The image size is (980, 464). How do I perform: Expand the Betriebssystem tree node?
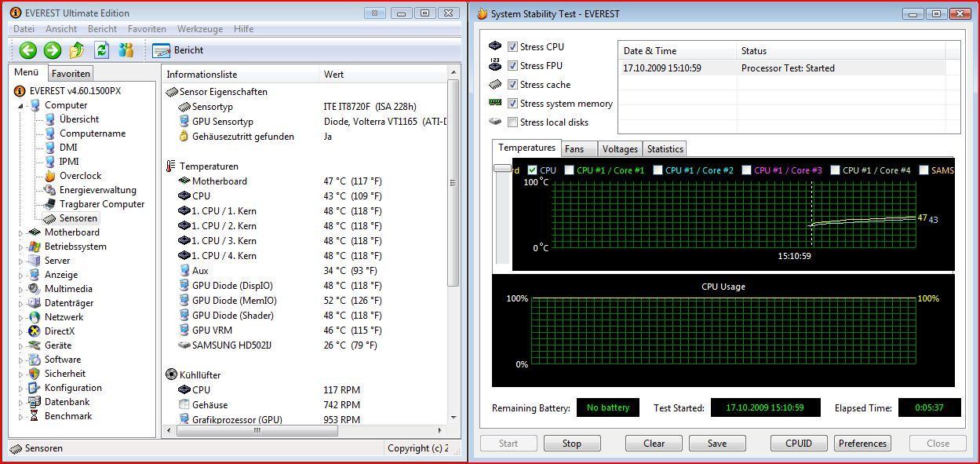click(21, 247)
